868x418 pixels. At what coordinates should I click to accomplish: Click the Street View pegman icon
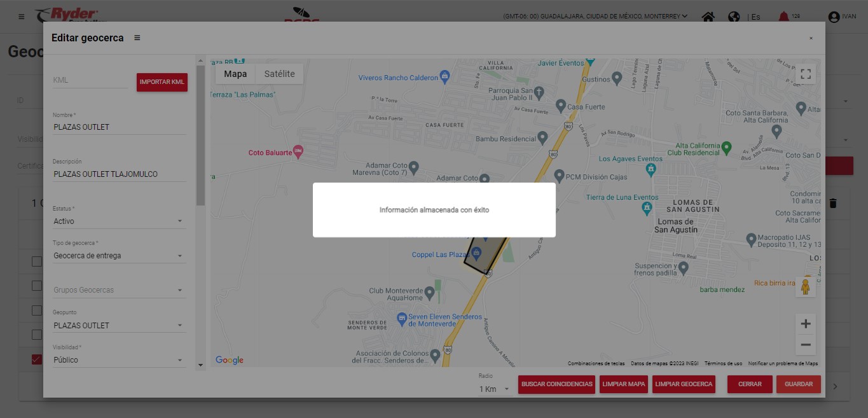click(x=806, y=287)
